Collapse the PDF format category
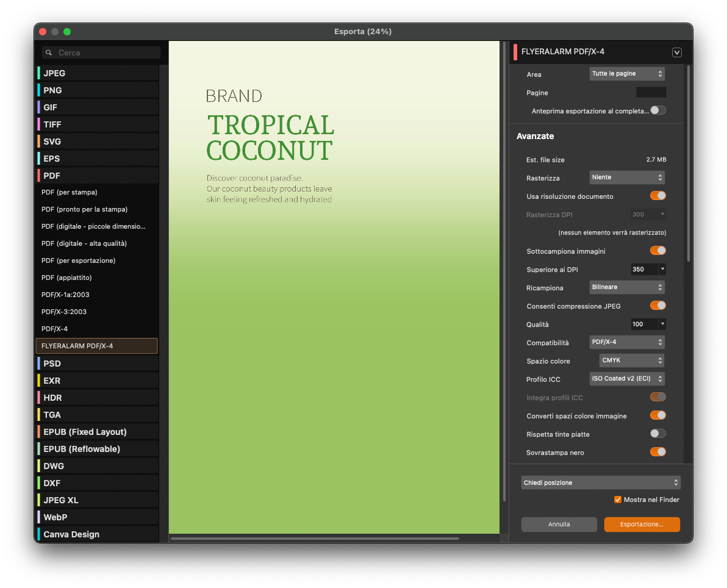The image size is (727, 588). click(x=98, y=176)
